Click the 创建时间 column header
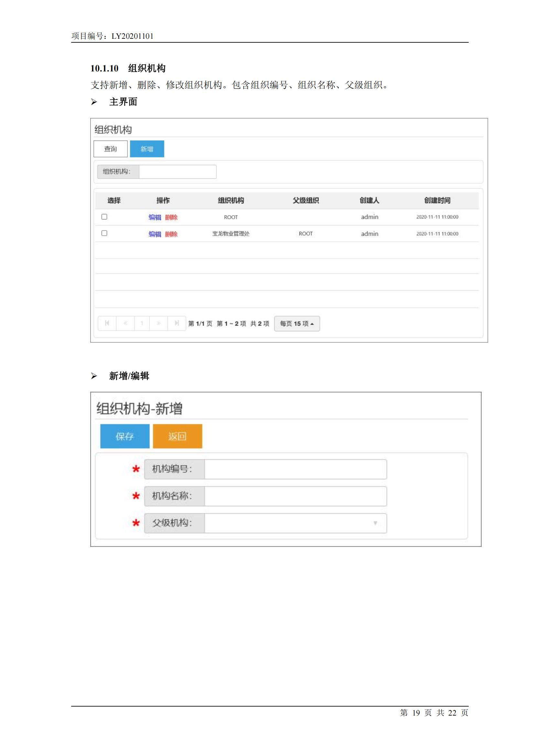This screenshot has height=756, width=535. point(437,200)
